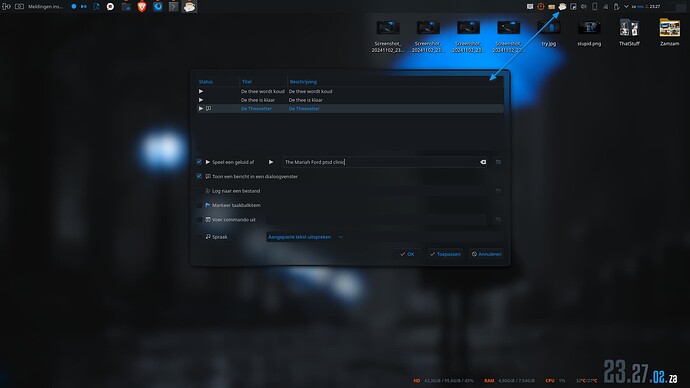The height and width of the screenshot is (388, 690).
Task: Open the teacup KTeaTime icon in task panel
Action: (190, 7)
